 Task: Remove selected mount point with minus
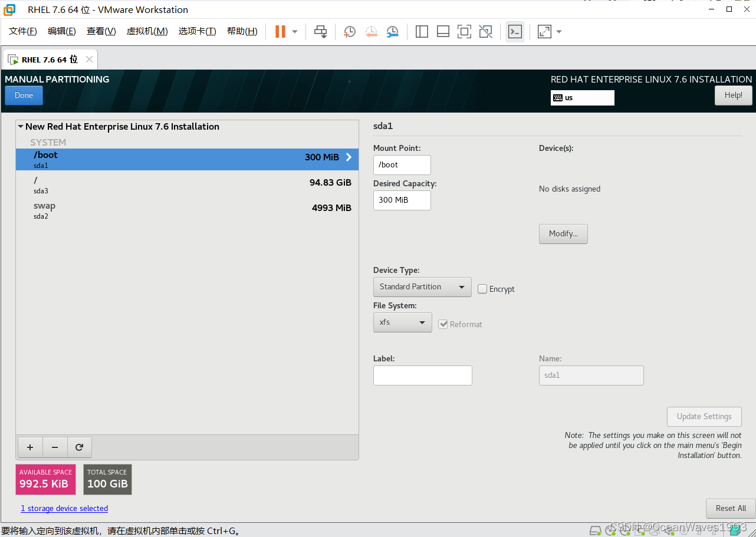tap(55, 447)
